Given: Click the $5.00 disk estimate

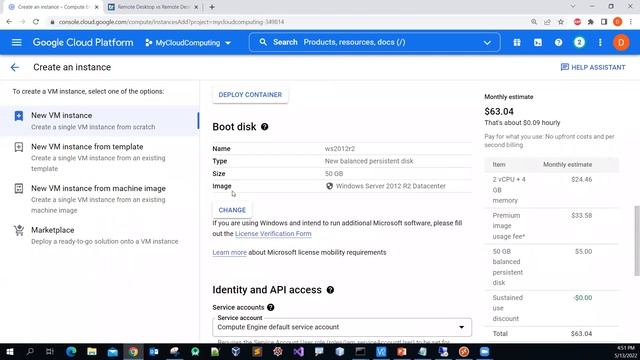Looking at the screenshot, I should 583,251.
